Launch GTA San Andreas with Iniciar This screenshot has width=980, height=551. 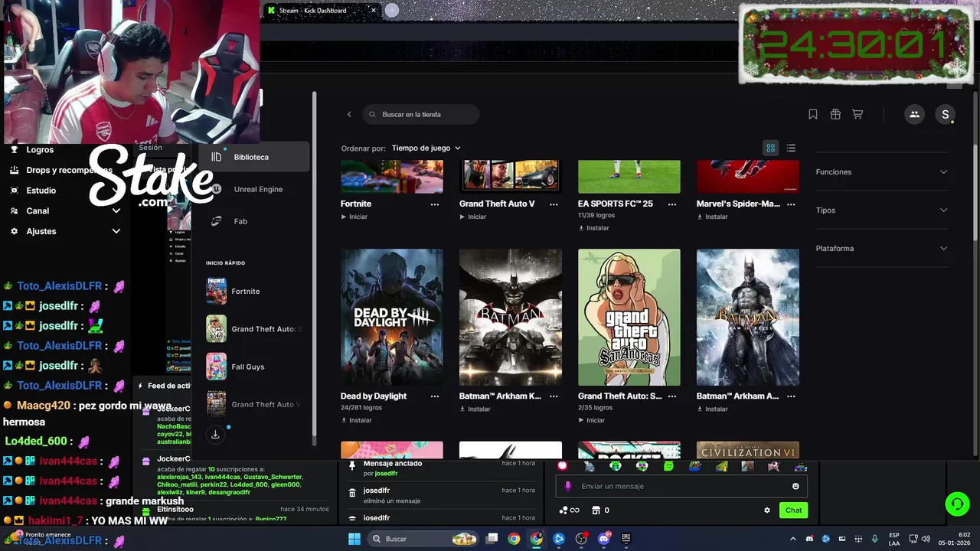(x=591, y=420)
